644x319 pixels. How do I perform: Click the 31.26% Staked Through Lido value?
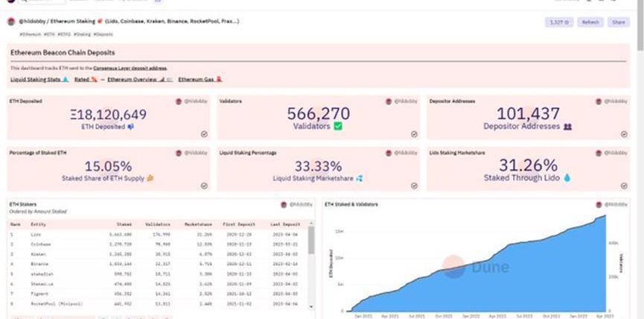(x=528, y=165)
